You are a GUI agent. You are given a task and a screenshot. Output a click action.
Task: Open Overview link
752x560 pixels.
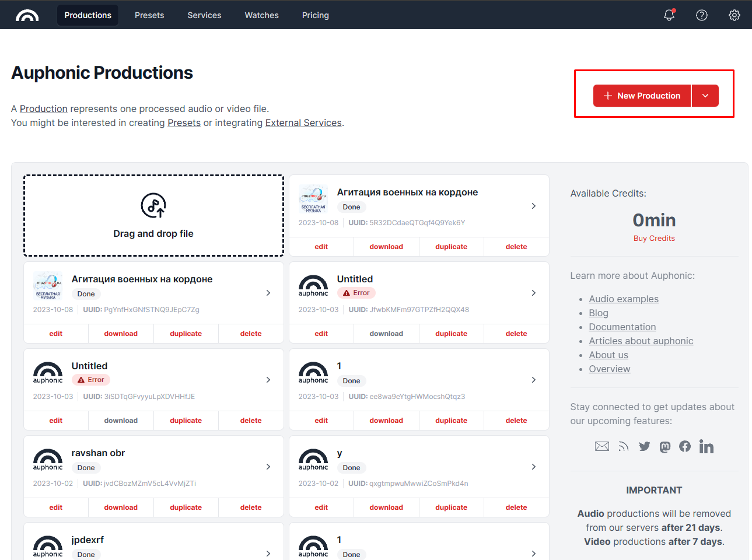(x=610, y=369)
